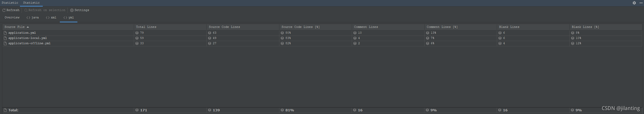
Task: Click the Source Code Lines header
Action: (x=224, y=27)
